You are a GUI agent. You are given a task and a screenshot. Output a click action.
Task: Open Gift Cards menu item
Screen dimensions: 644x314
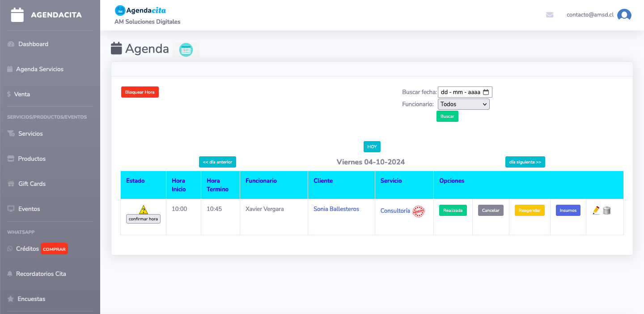[32, 184]
